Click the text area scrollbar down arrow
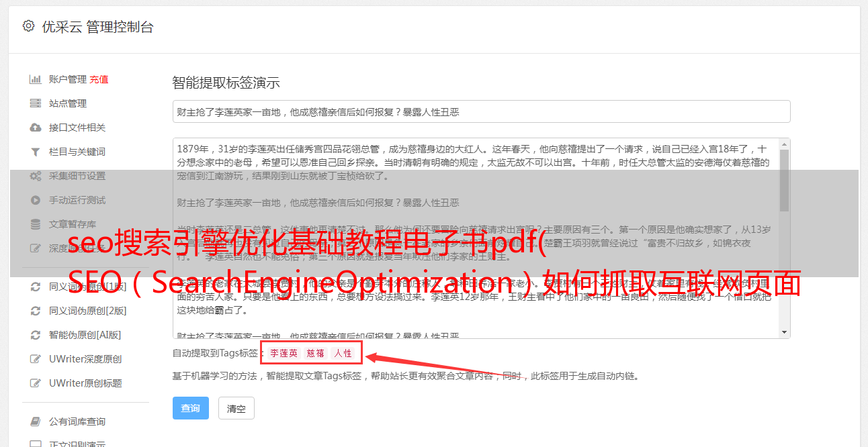Image resolution: width=868 pixels, height=447 pixels. click(x=784, y=332)
